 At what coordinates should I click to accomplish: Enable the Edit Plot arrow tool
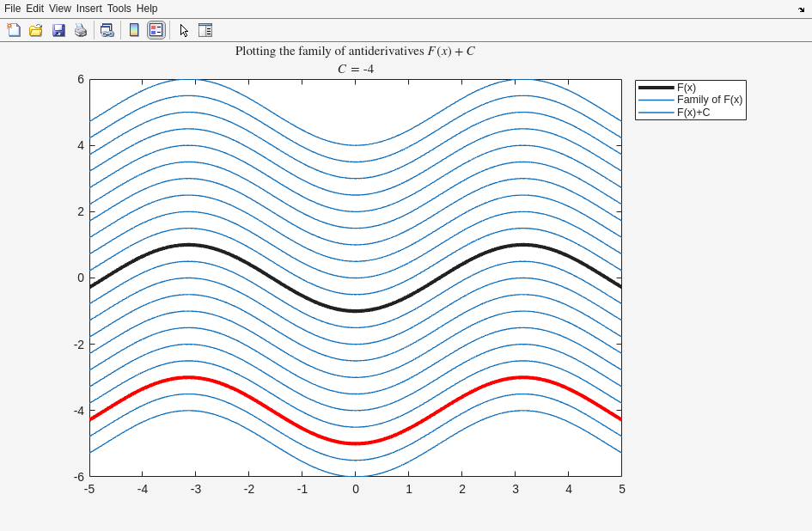click(x=184, y=30)
